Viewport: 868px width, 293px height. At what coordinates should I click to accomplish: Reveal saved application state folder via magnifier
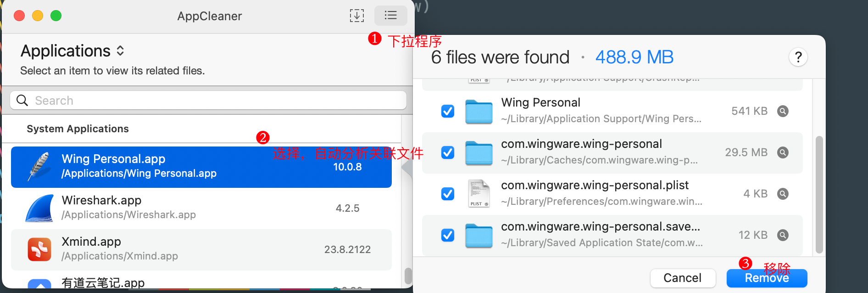coord(783,235)
